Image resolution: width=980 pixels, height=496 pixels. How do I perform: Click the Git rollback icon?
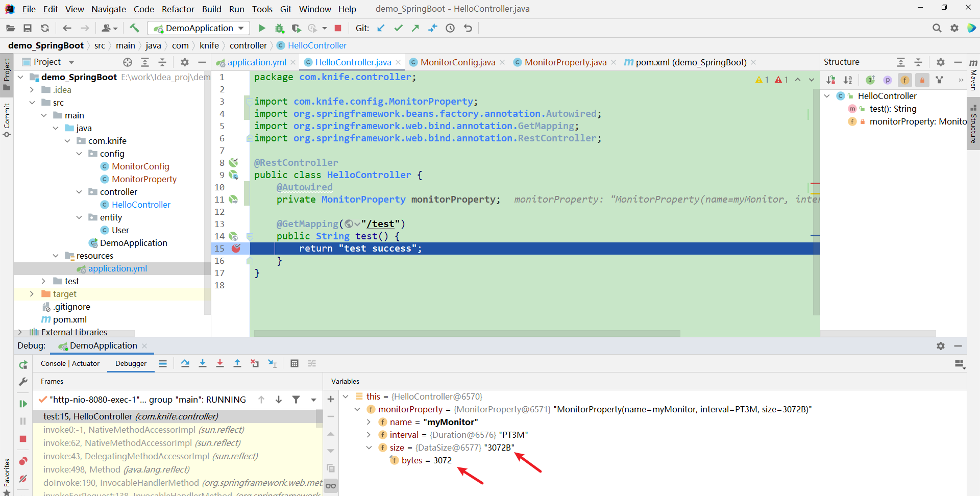(468, 28)
